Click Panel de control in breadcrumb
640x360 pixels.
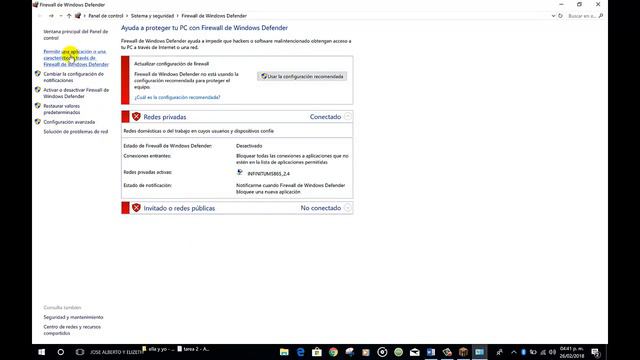106,16
